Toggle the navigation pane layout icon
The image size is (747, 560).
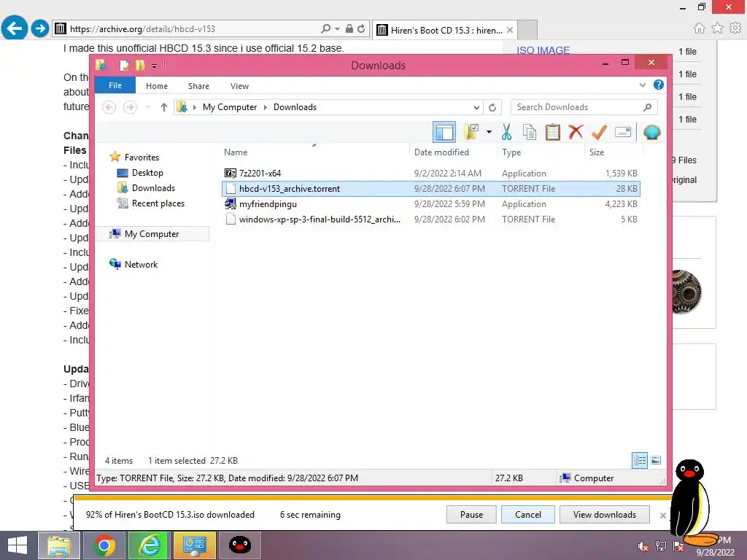pos(444,132)
